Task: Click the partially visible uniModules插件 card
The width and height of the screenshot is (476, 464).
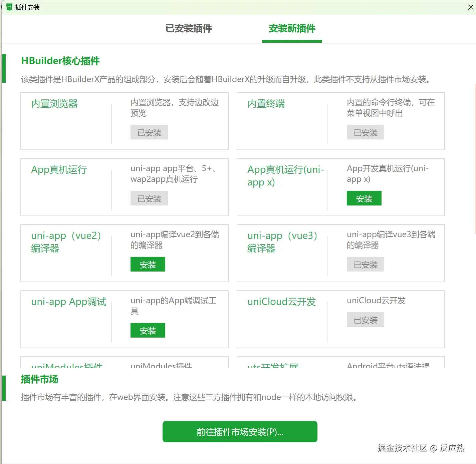Action: pos(125,362)
